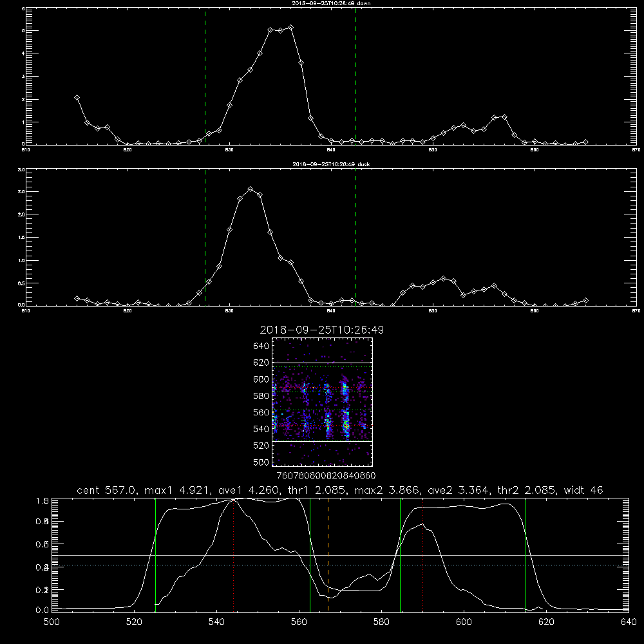Select the orange dashed center line in bottom plot
The image size is (644, 644).
pos(328,554)
